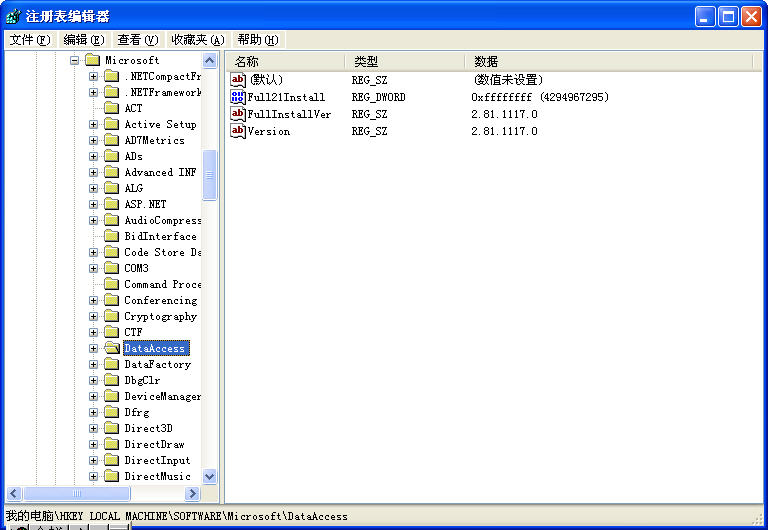Click the Conferencing folder icon
768x530 pixels.
112,300
